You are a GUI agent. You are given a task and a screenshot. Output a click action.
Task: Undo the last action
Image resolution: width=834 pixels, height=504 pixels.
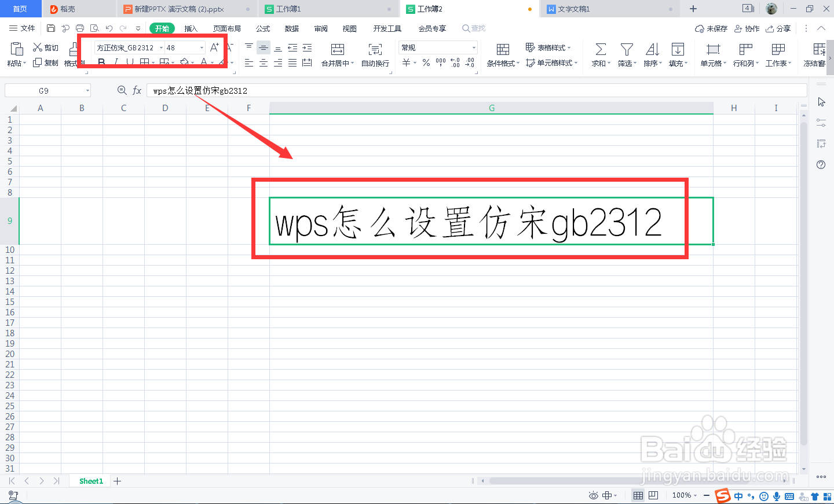(x=109, y=28)
